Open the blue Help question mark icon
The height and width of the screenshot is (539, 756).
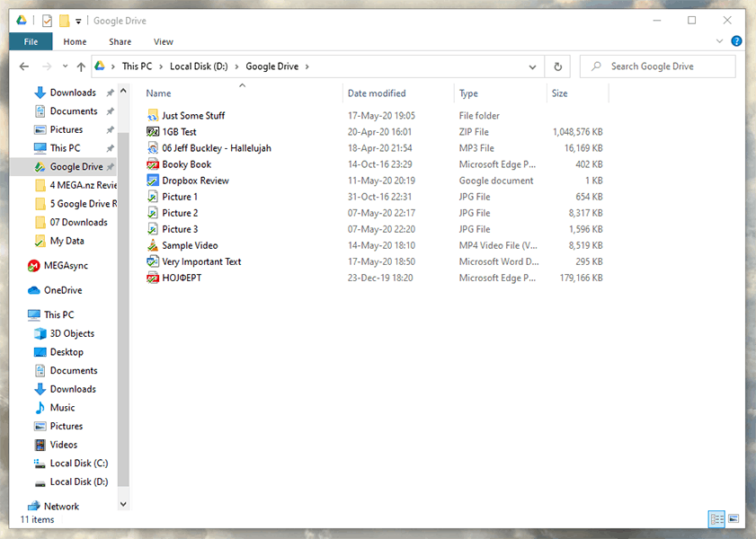(x=736, y=41)
